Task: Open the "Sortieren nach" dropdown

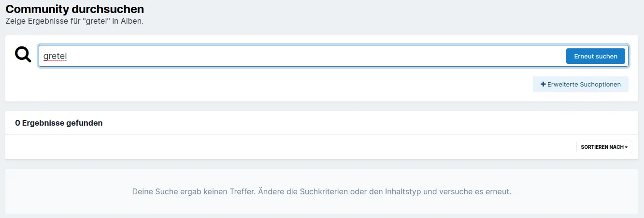Action: [604, 147]
